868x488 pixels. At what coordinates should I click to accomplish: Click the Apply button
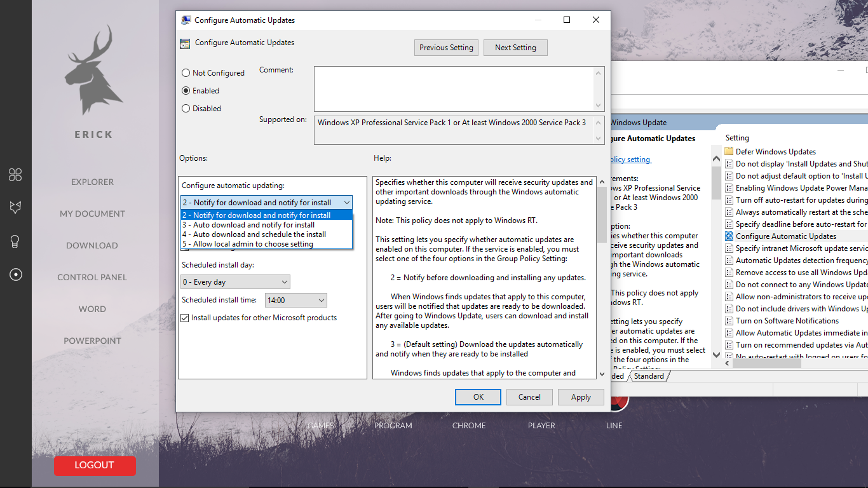pyautogui.click(x=581, y=397)
